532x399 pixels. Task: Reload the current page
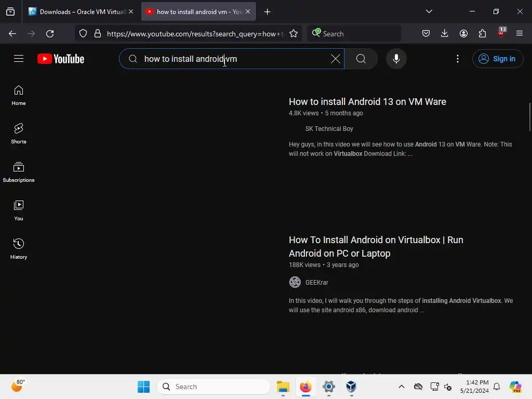pyautogui.click(x=50, y=34)
